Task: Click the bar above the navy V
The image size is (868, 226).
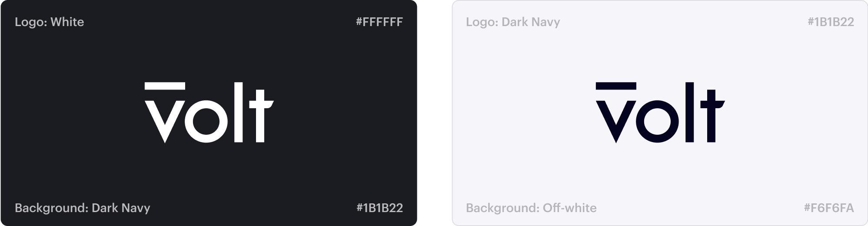Action: click(x=616, y=86)
